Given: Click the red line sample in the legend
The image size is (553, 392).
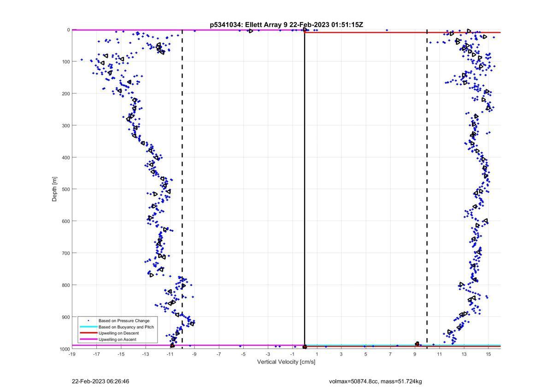Looking at the screenshot, I should (x=88, y=333).
